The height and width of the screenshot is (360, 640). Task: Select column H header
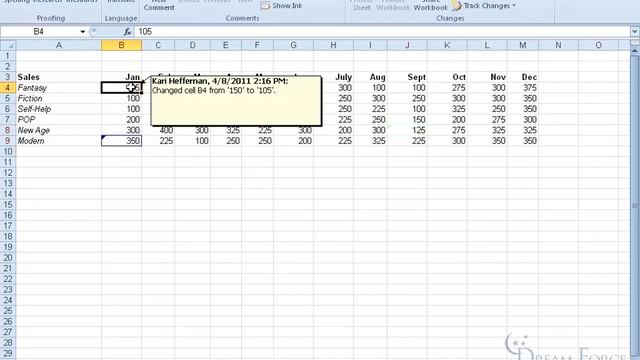pyautogui.click(x=333, y=45)
